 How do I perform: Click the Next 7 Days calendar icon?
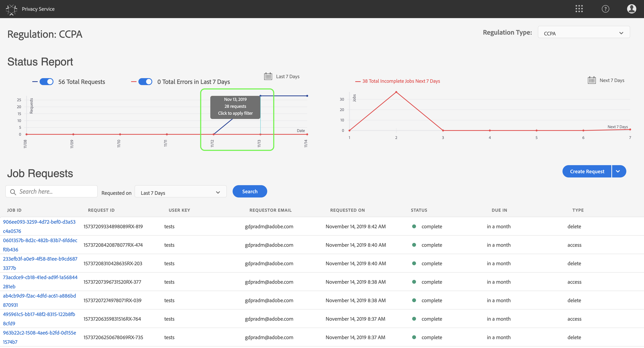click(592, 80)
